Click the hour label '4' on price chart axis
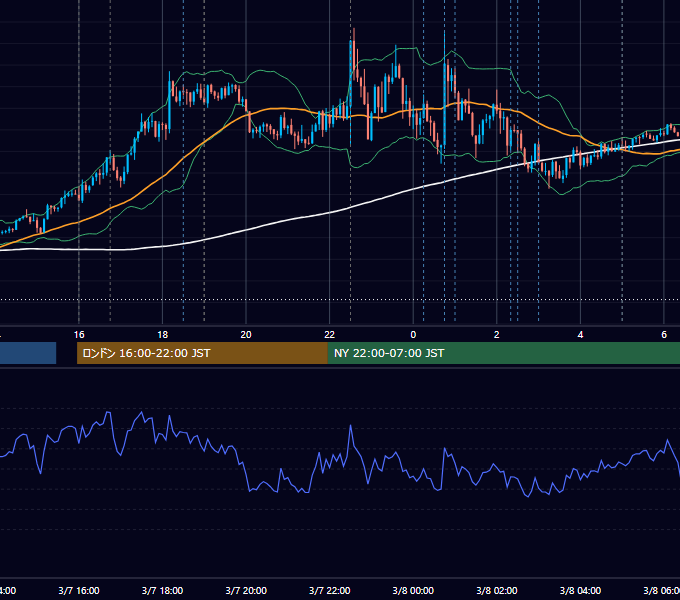This screenshot has height=600, width=680. (580, 335)
